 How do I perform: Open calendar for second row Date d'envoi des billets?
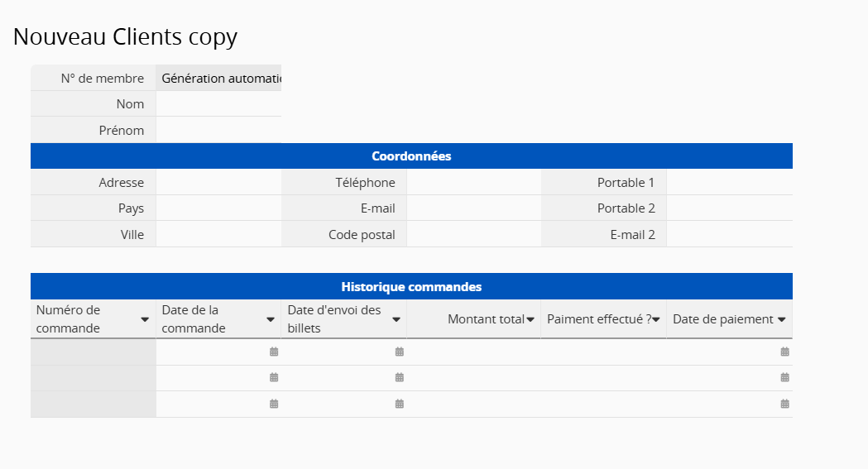pyautogui.click(x=400, y=378)
